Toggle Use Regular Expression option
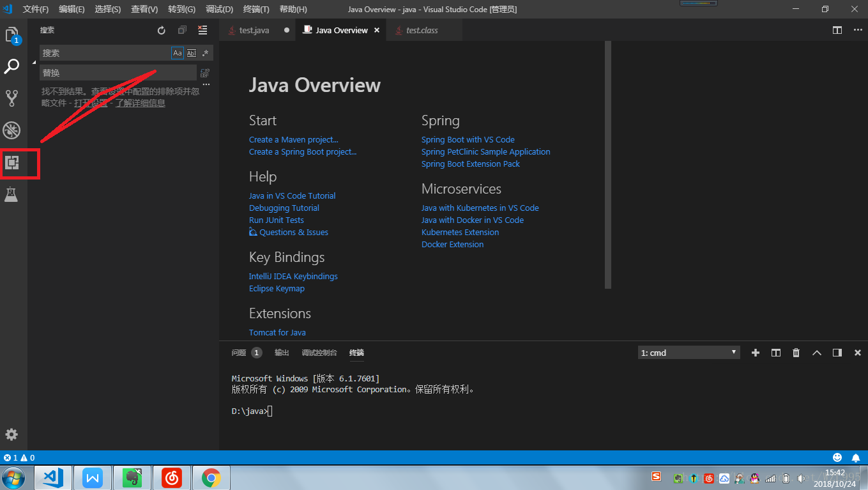This screenshot has height=490, width=868. point(205,53)
